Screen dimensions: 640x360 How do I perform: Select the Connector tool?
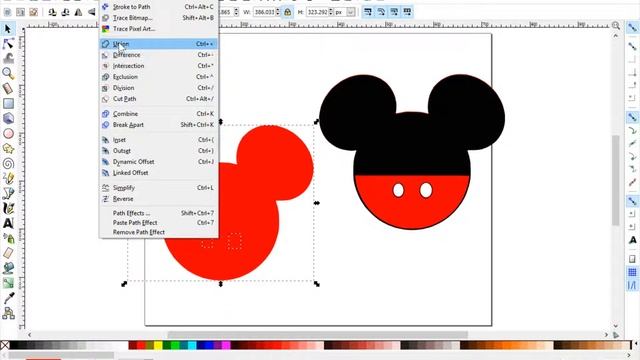pos(8,313)
